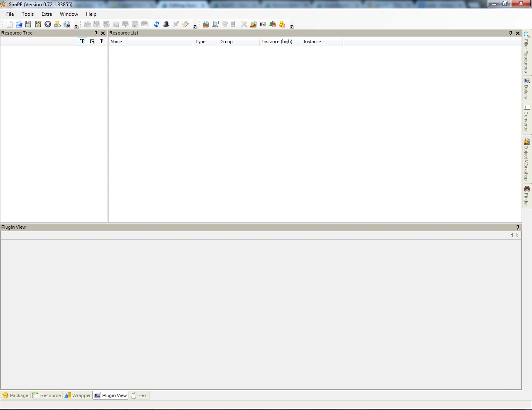Click the Save As floppy with pencil icon
532x410 pixels.
click(x=38, y=24)
